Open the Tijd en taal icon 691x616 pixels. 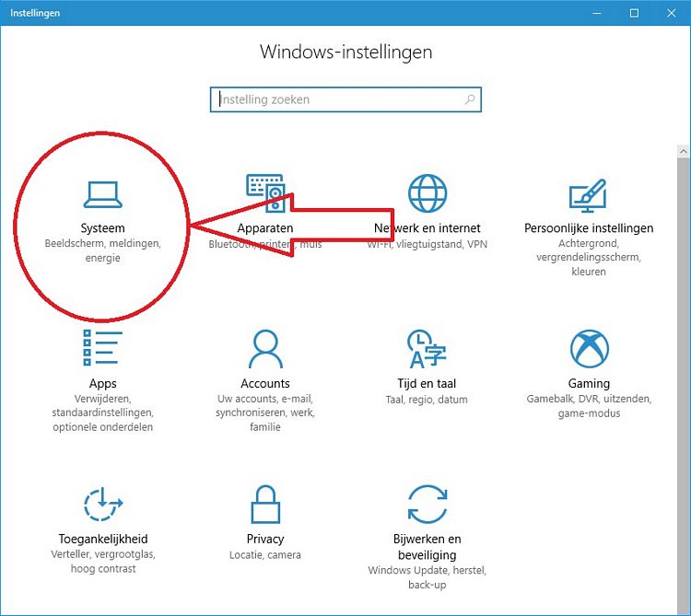[427, 349]
